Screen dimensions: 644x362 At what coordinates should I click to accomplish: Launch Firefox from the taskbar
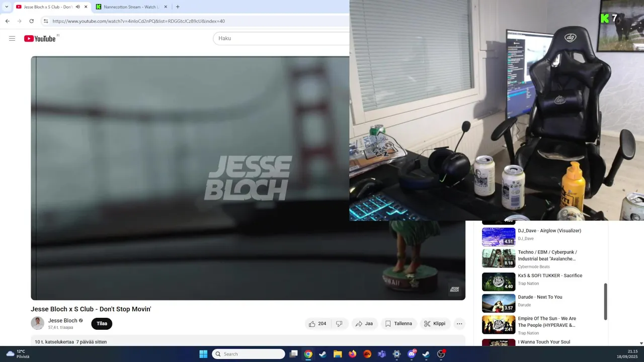[352, 354]
